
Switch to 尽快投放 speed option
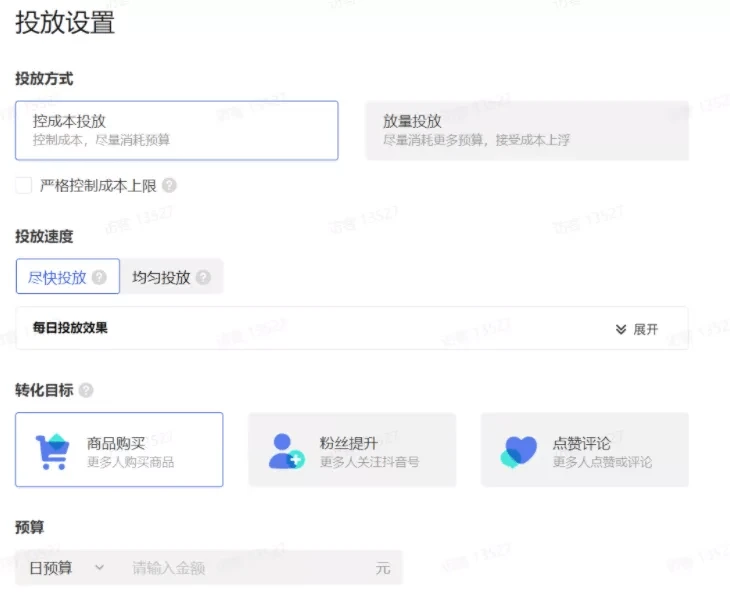[x=60, y=277]
